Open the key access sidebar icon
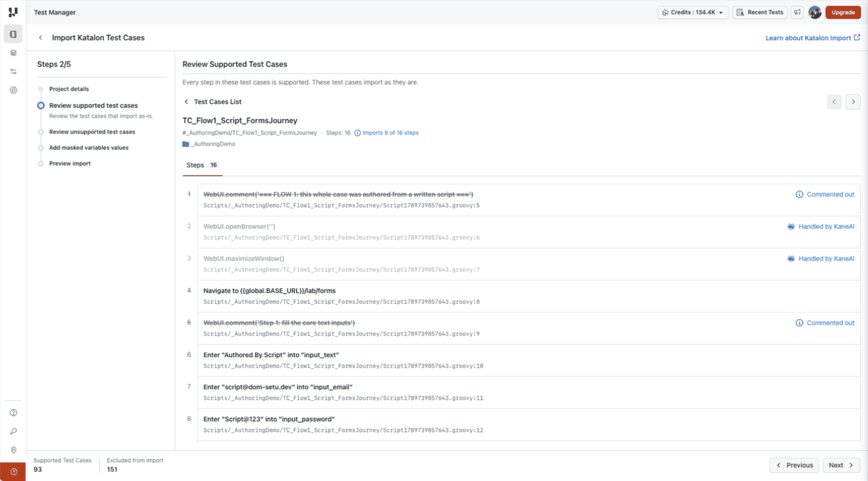This screenshot has width=868, height=481. [13, 431]
